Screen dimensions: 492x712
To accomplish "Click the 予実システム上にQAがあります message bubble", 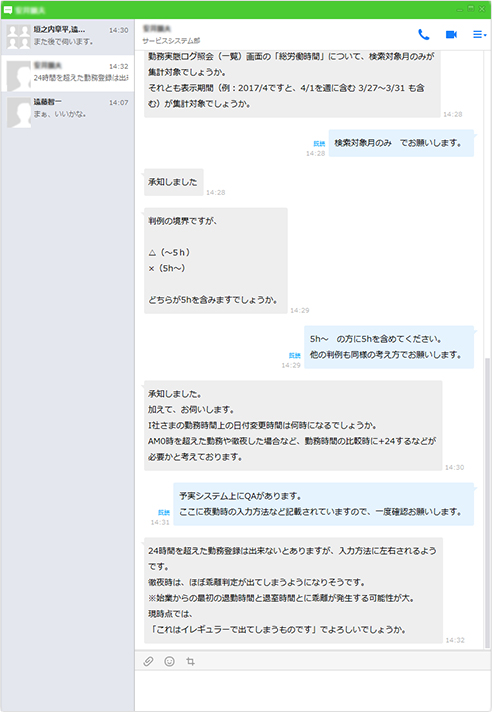I will click(x=323, y=504).
